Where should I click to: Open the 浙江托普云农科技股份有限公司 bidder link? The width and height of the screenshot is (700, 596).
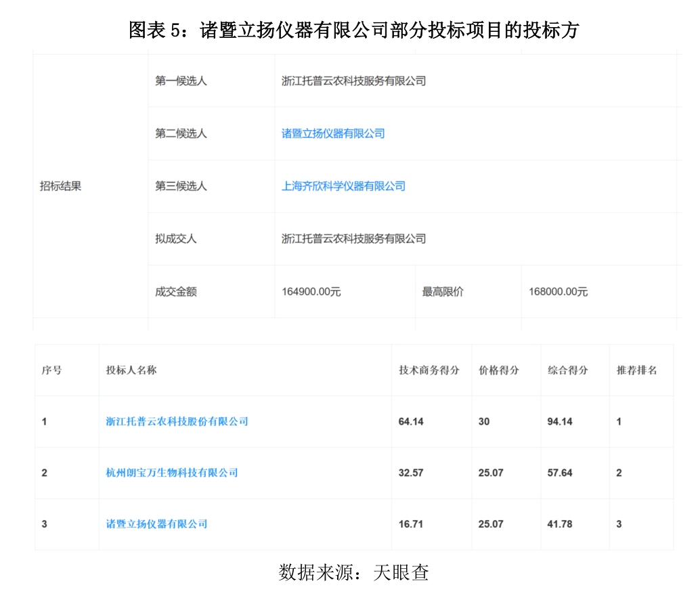[177, 421]
